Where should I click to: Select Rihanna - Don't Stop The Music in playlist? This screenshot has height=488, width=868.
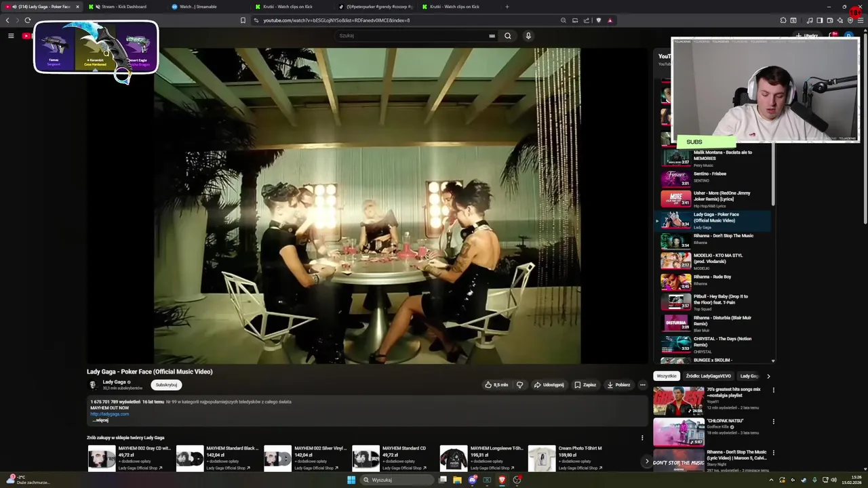715,240
